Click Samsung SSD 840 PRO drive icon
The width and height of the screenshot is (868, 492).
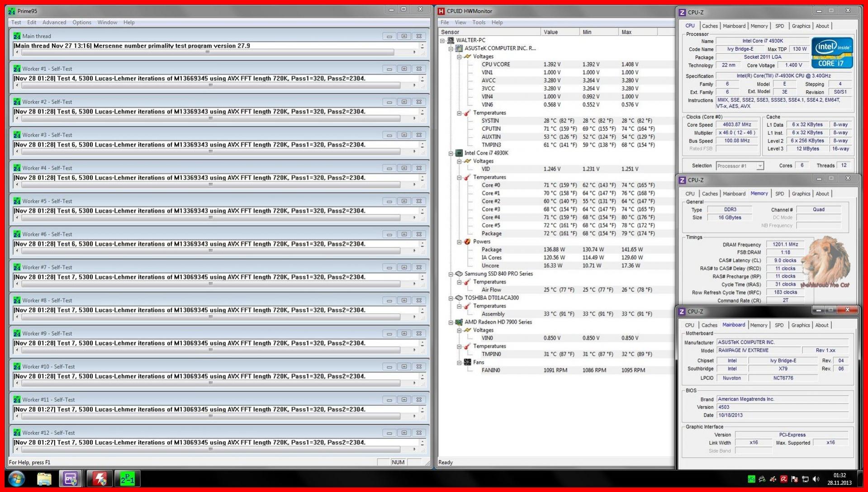(459, 274)
